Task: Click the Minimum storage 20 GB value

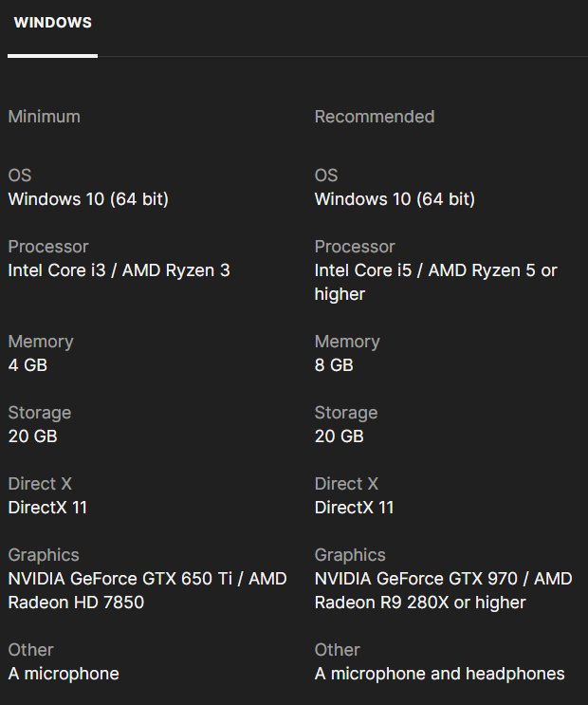Action: point(32,436)
